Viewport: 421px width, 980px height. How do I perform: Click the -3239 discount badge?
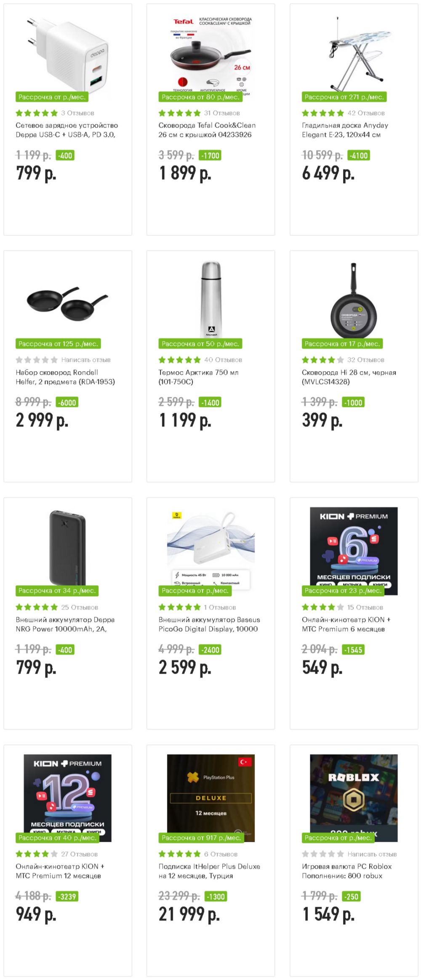(67, 896)
